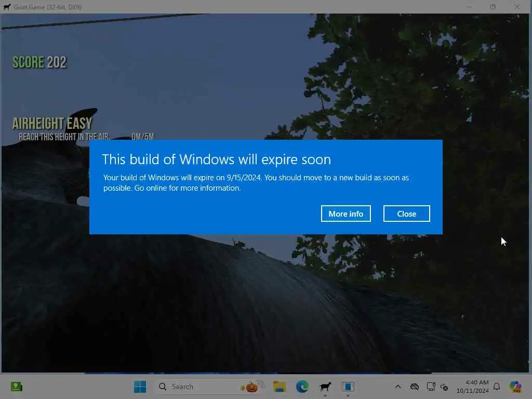
Task: Click the AIRHEIGHT EASY quest title
Action: coord(52,123)
